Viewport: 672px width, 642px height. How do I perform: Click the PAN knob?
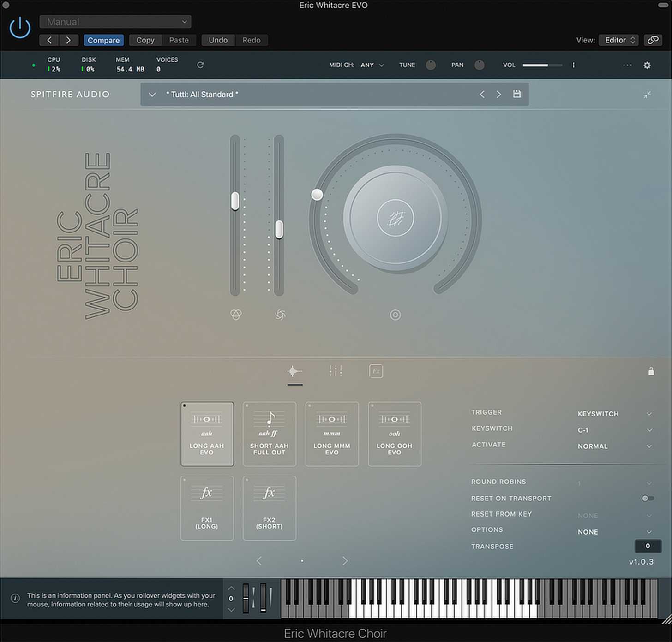tap(480, 65)
